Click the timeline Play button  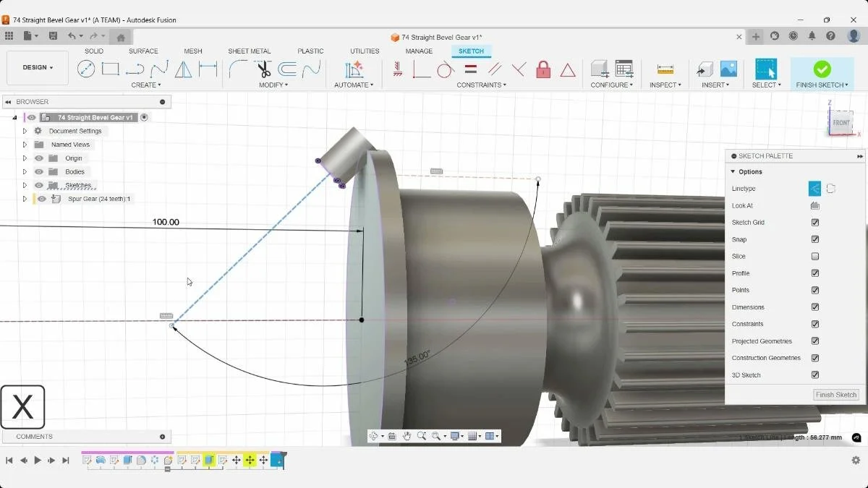(38, 461)
